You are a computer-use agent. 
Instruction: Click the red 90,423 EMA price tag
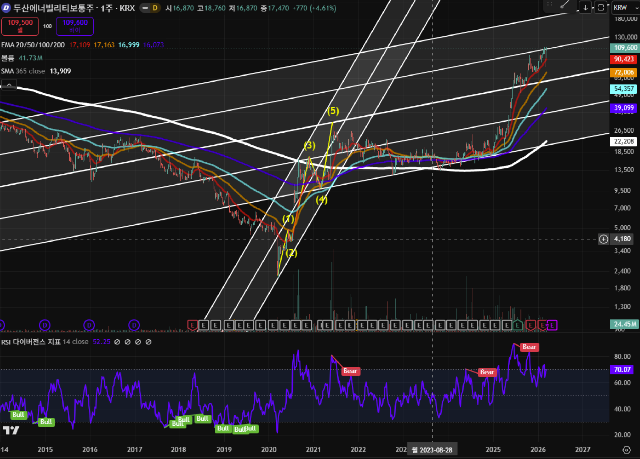[x=624, y=59]
